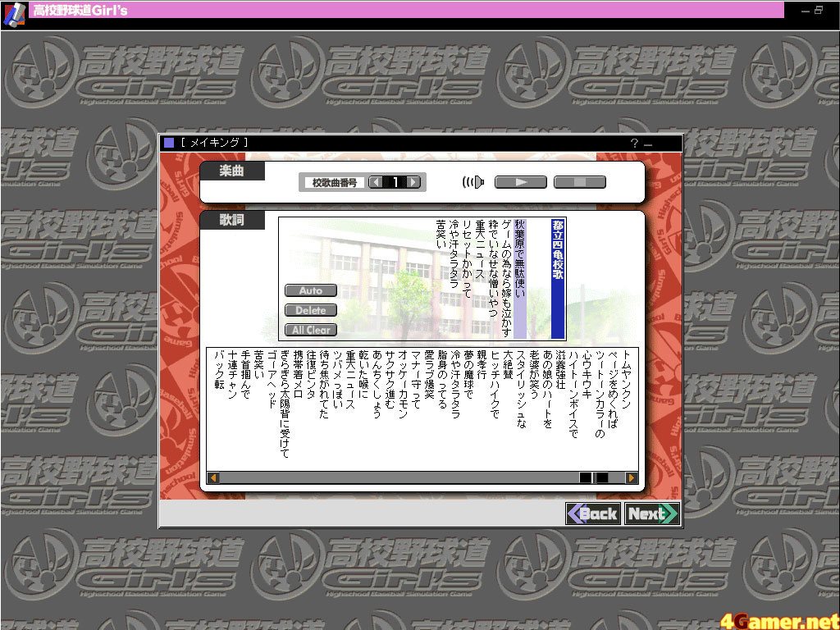Choose phrase バック転 from the list
Viewport: 840px width, 630px height.
pos(219,370)
